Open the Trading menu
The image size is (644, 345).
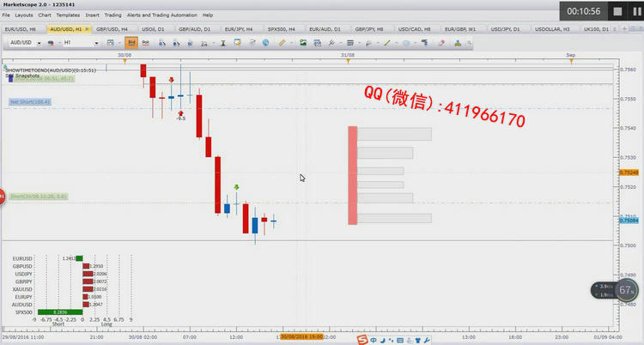pos(112,15)
